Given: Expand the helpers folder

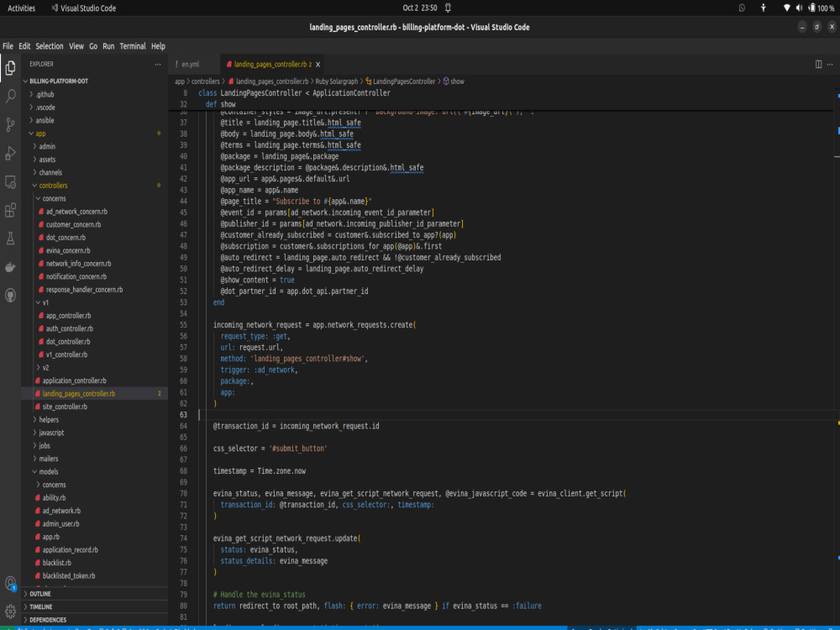Looking at the screenshot, I should (x=94, y=419).
